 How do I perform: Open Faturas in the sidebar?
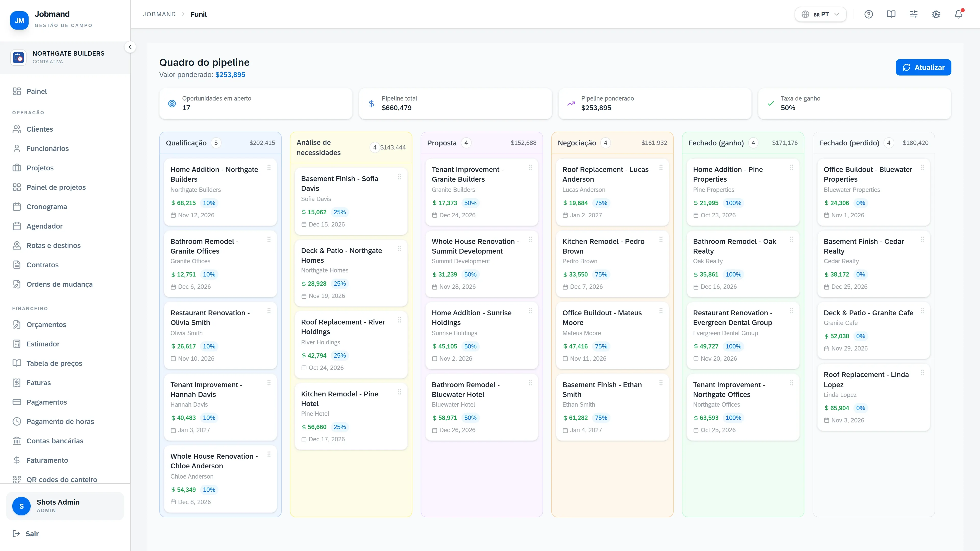(x=65, y=383)
